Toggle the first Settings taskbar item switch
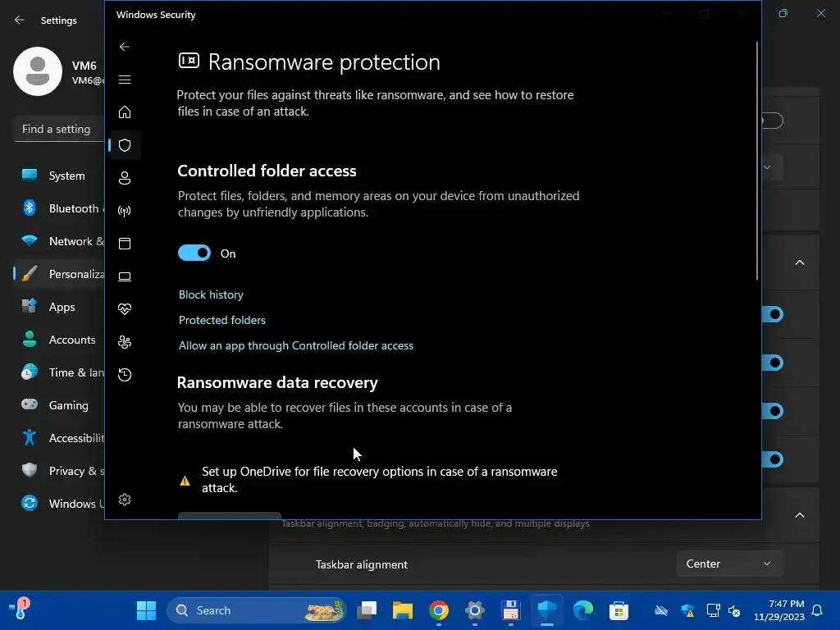Viewport: 840px width, 630px height. [x=773, y=314]
